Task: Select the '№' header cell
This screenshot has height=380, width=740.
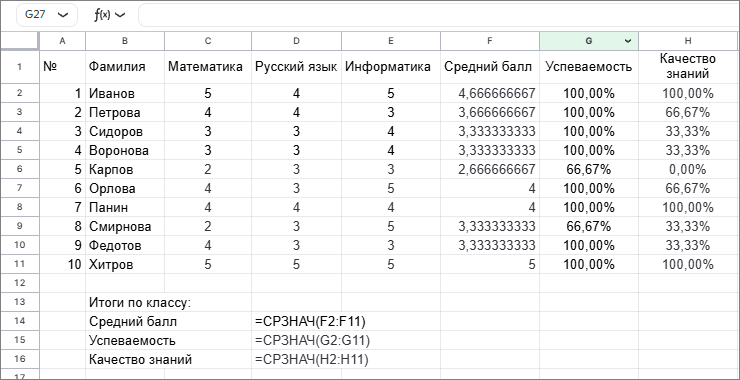Action: pyautogui.click(x=62, y=67)
